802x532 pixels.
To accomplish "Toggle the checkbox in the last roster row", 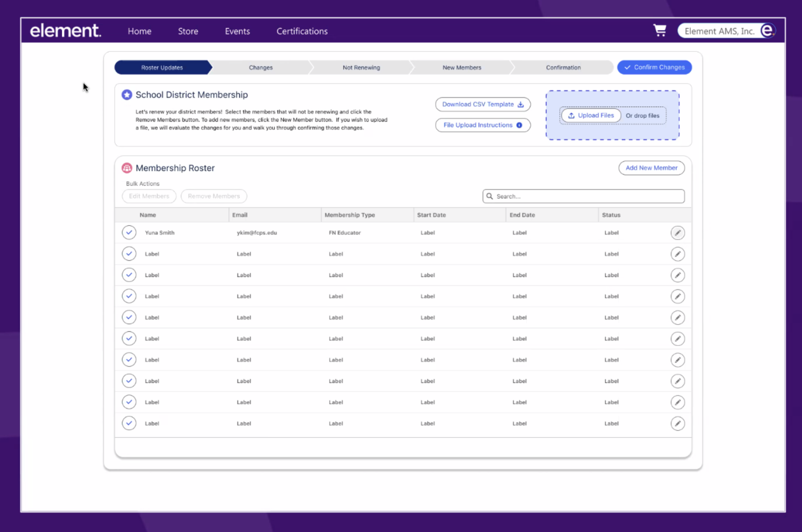I will [129, 424].
